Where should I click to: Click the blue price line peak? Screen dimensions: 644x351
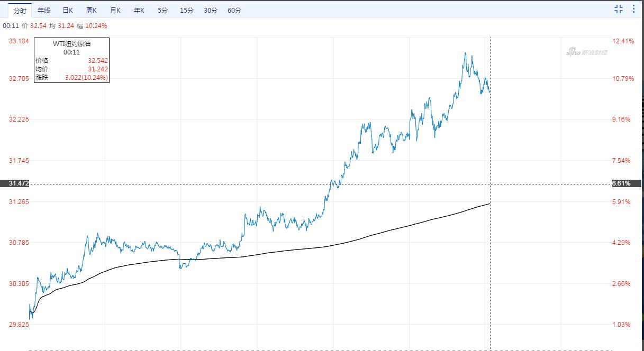pyautogui.click(x=465, y=53)
